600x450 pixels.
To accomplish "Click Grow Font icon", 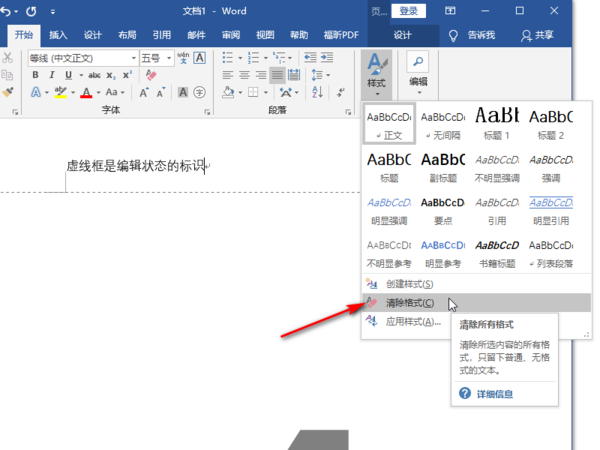I will pos(144,92).
